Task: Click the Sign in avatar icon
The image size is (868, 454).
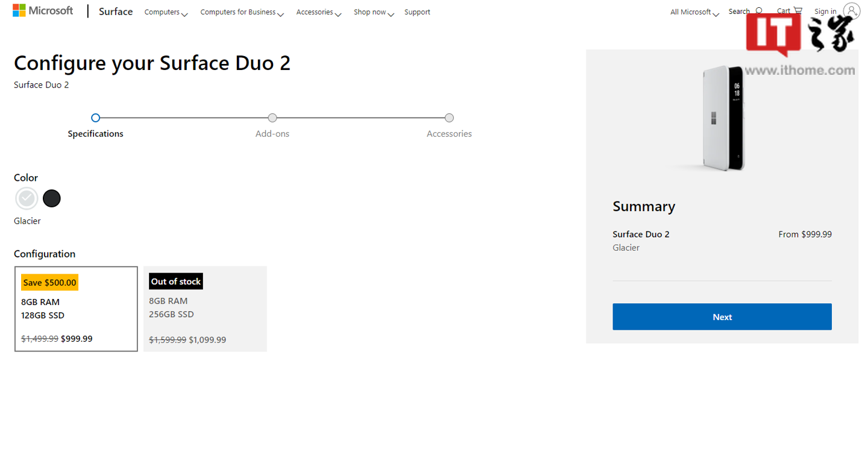Action: point(851,11)
